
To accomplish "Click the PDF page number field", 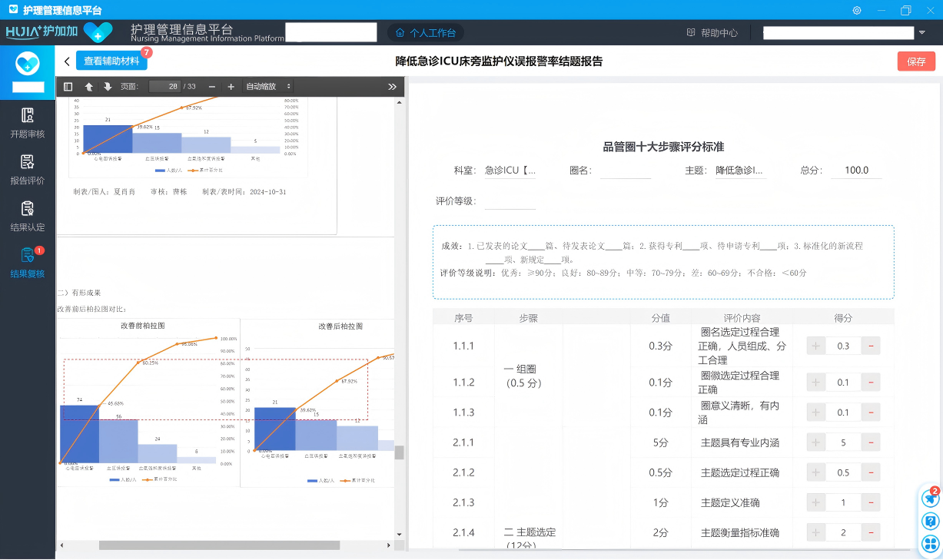I will coord(164,87).
